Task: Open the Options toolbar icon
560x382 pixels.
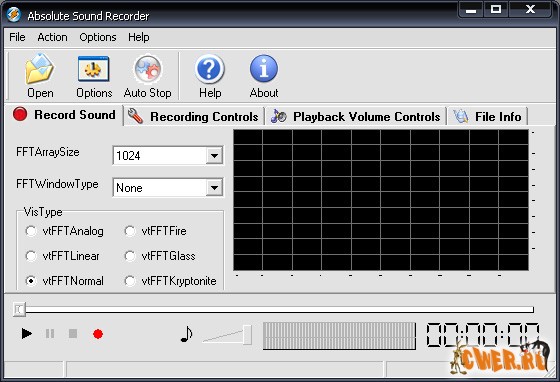Action: click(x=94, y=69)
